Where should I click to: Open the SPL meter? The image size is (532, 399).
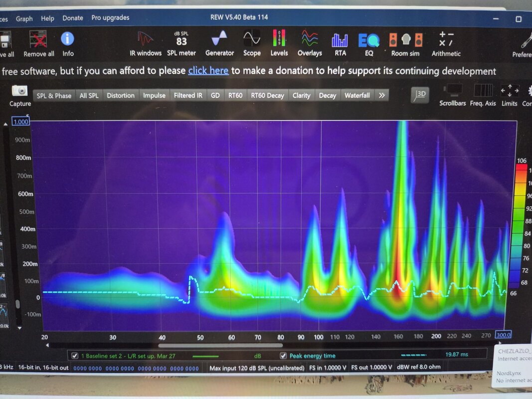pyautogui.click(x=181, y=43)
